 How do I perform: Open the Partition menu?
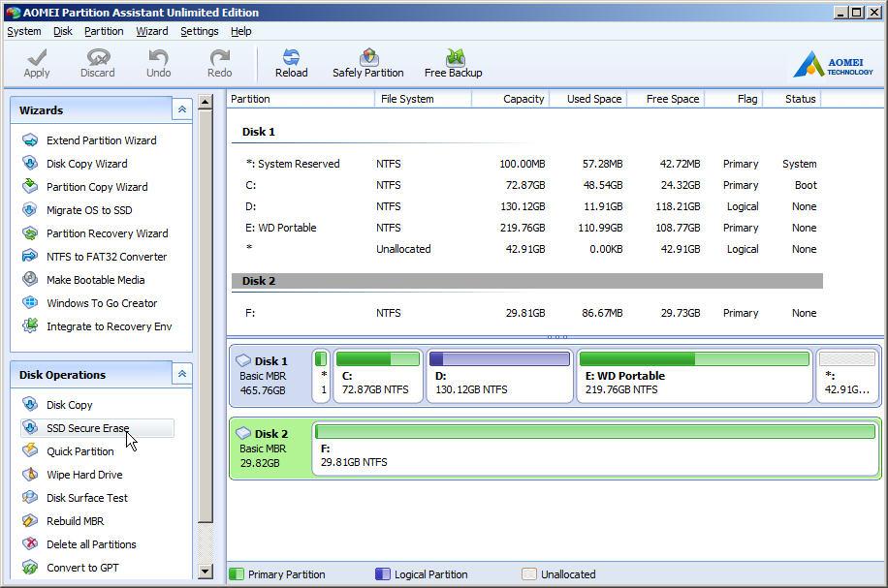point(104,31)
